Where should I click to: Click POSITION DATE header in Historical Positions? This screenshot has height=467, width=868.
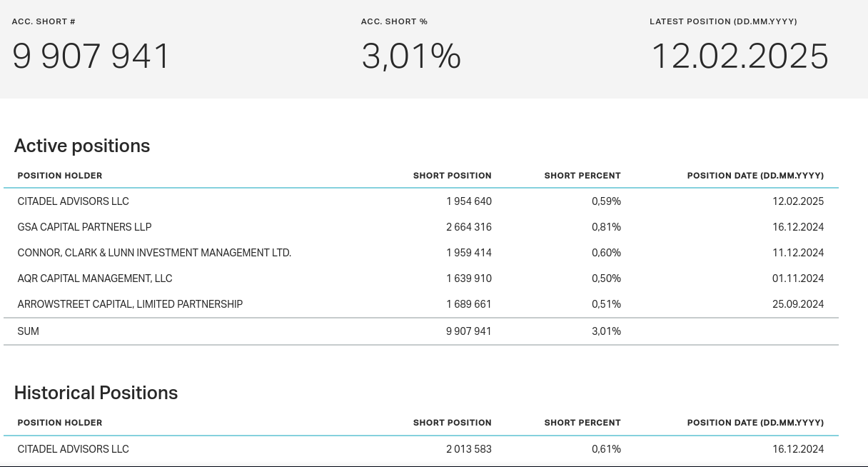[755, 423]
